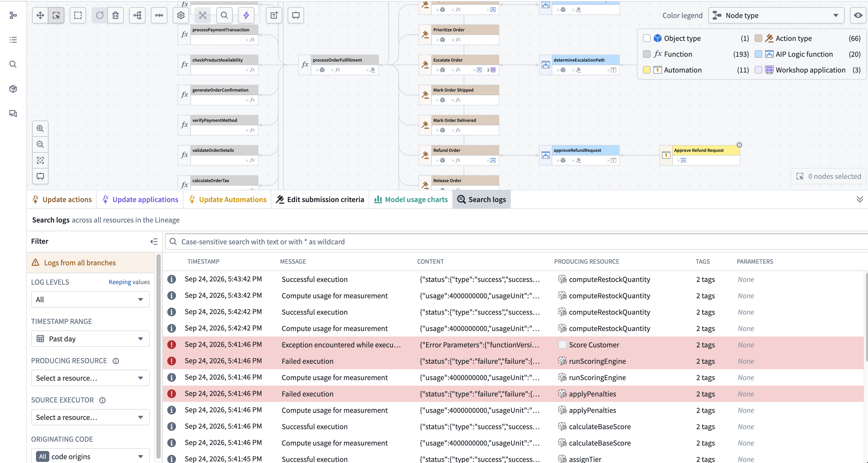Select the processOrderFulfillment node
This screenshot has height=463, width=868.
pos(338,64)
